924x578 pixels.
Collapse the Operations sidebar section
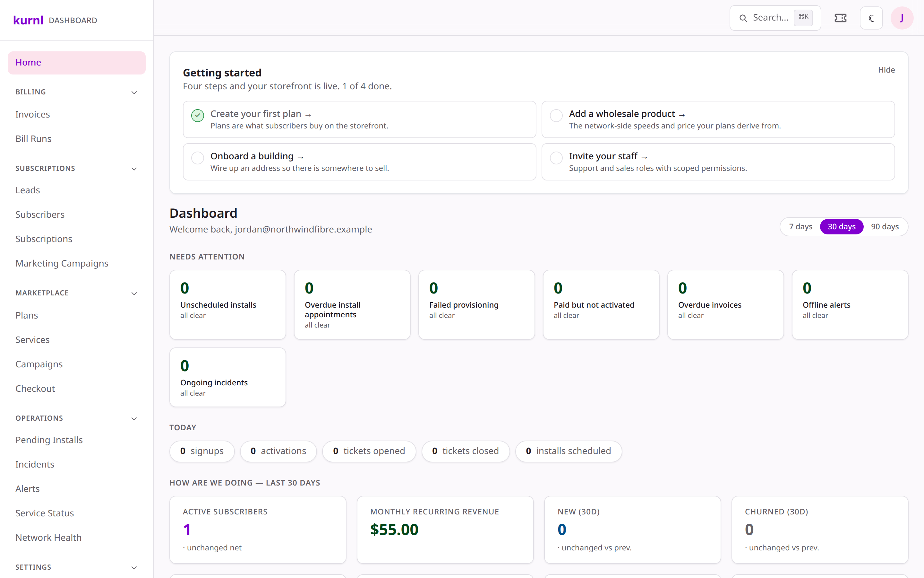(134, 419)
